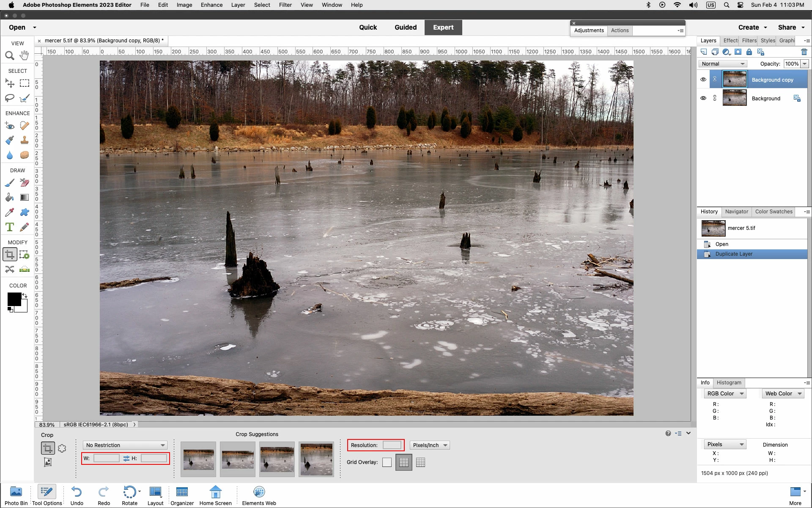Select the Rectangular Marquee tool

[x=25, y=83]
